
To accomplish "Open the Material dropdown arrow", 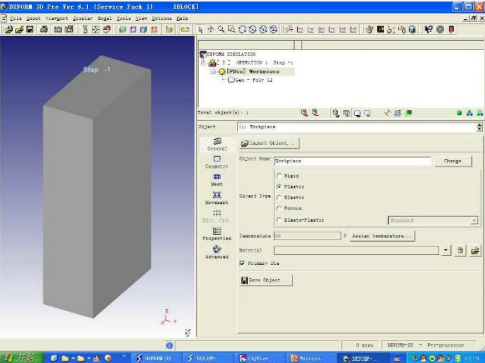I will tap(446, 250).
